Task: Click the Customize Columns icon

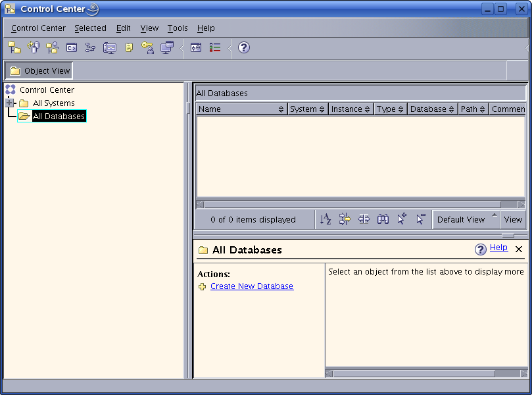Action: (x=364, y=219)
